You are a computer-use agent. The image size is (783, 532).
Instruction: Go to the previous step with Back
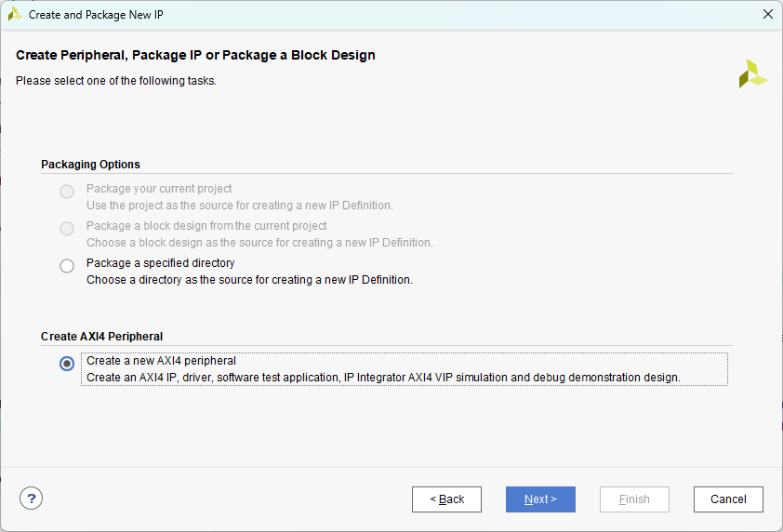click(446, 499)
